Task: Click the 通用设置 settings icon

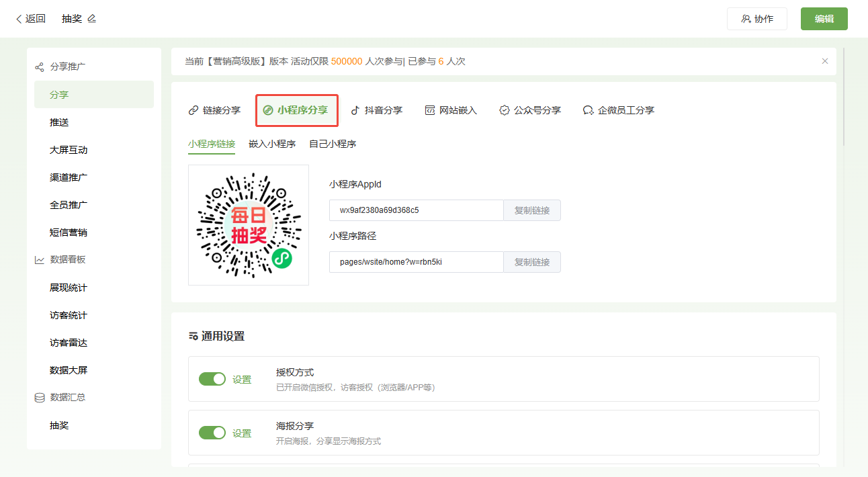Action: point(193,337)
